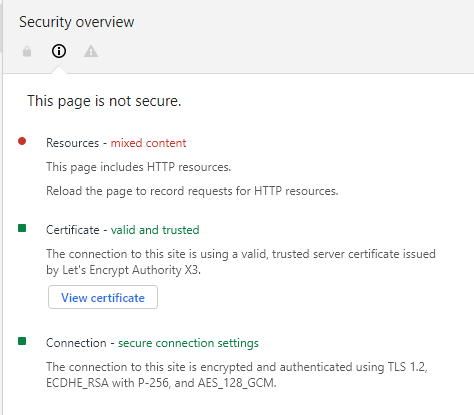Click the padlock secure icon
The width and height of the screenshot is (474, 415).
click(x=27, y=52)
